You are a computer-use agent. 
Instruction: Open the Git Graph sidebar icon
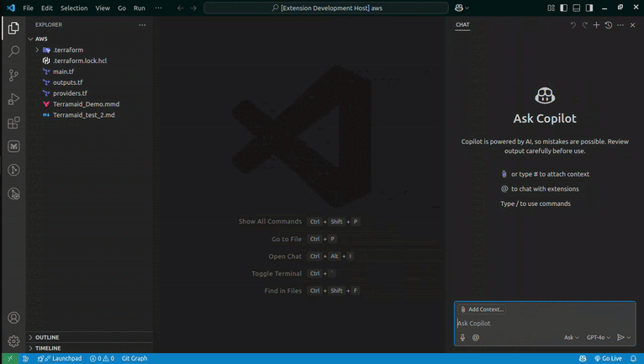point(13,170)
